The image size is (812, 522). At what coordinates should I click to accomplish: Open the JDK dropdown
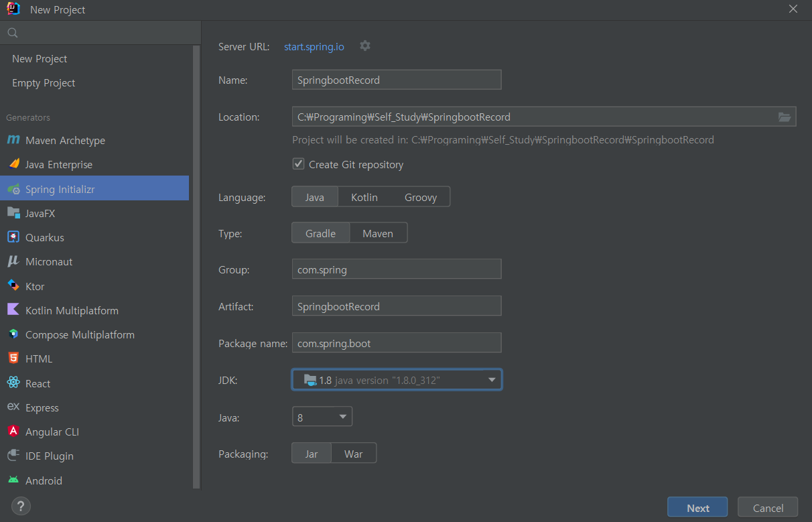coord(397,380)
